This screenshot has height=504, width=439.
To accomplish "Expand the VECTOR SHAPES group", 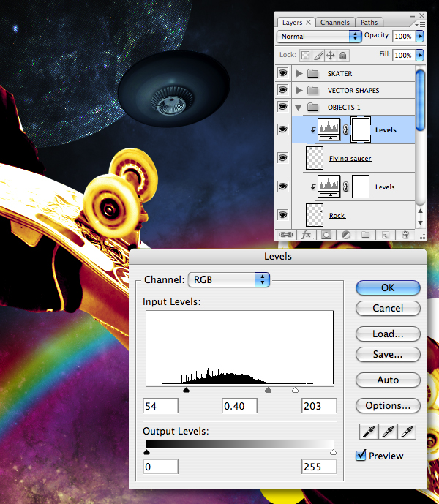I will tap(299, 90).
